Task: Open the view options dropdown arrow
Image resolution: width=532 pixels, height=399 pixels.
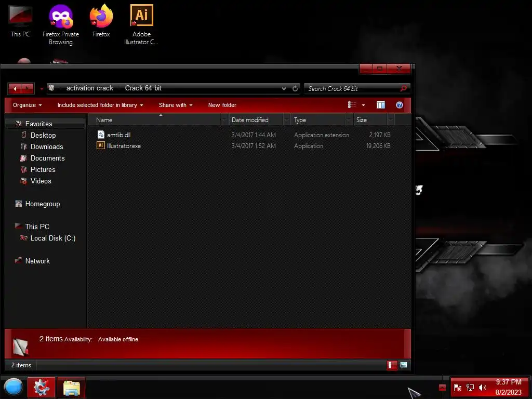Action: pos(363,105)
